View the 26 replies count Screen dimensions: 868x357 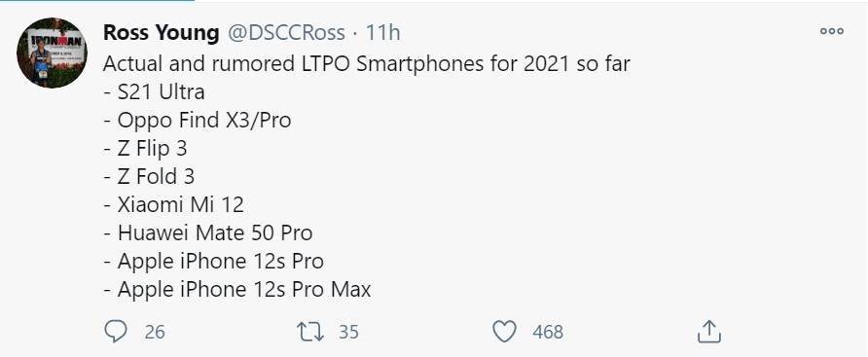155,332
